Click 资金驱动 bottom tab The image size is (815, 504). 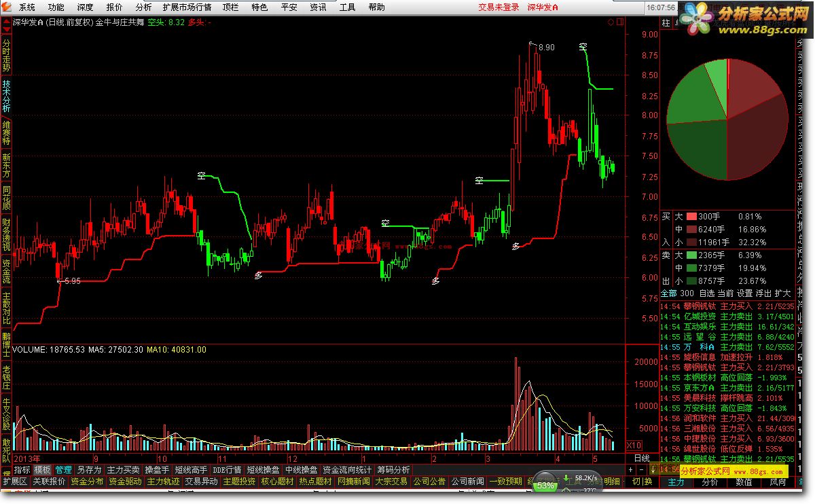pos(125,482)
